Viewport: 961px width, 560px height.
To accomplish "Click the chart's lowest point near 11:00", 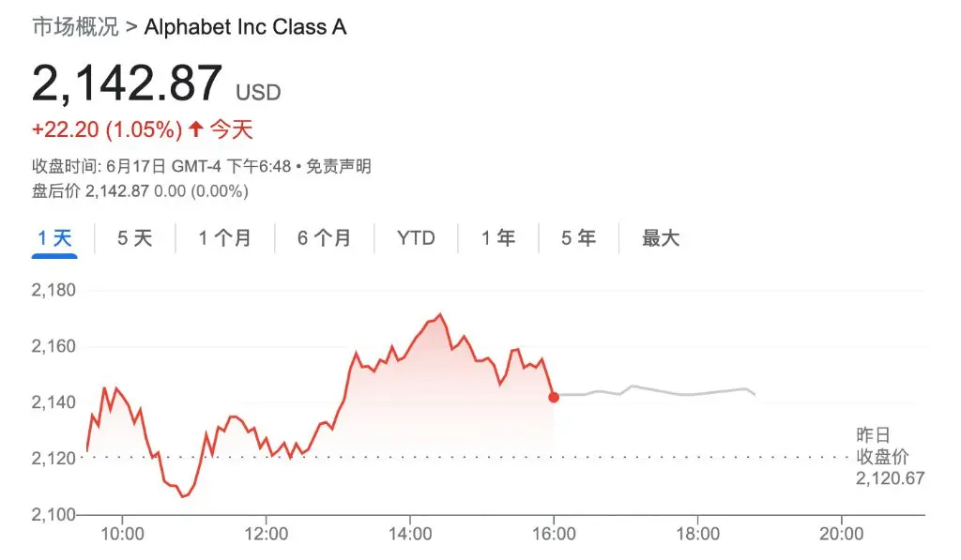I will [183, 495].
